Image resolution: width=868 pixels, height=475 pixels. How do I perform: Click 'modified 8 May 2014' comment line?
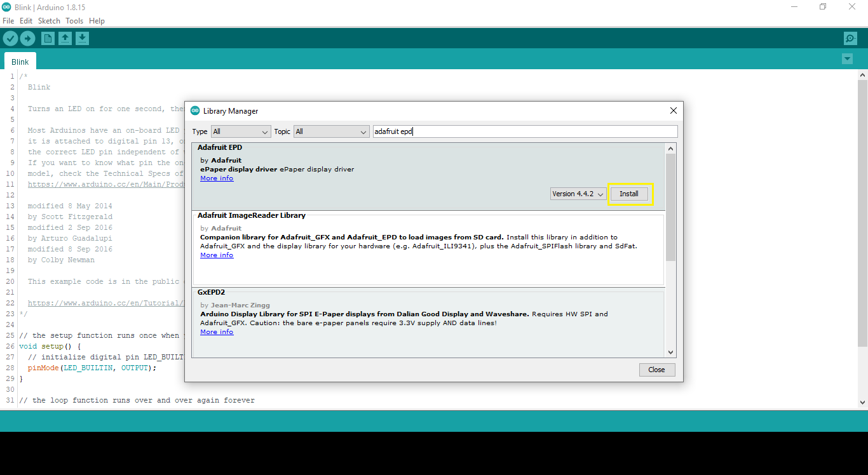pyautogui.click(x=70, y=206)
